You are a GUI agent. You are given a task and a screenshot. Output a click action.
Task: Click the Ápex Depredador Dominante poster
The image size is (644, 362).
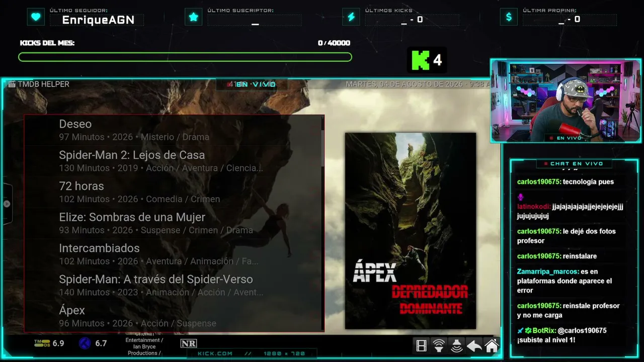click(411, 231)
